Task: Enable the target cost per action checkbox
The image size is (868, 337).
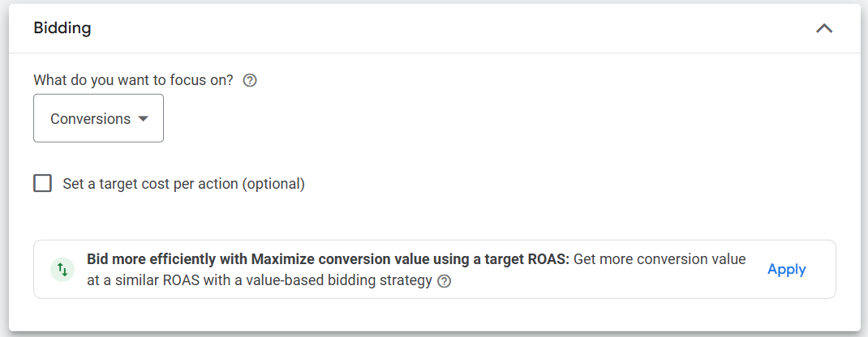Action: click(x=42, y=183)
